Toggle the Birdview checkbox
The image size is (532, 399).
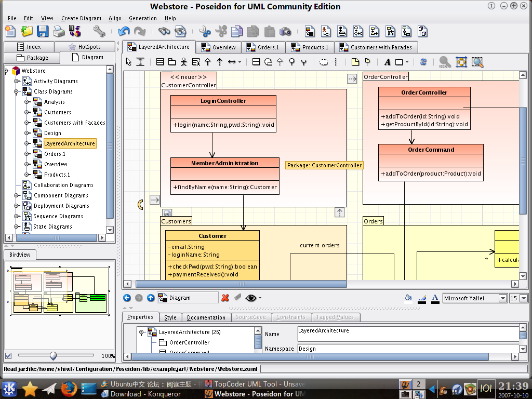click(x=8, y=355)
